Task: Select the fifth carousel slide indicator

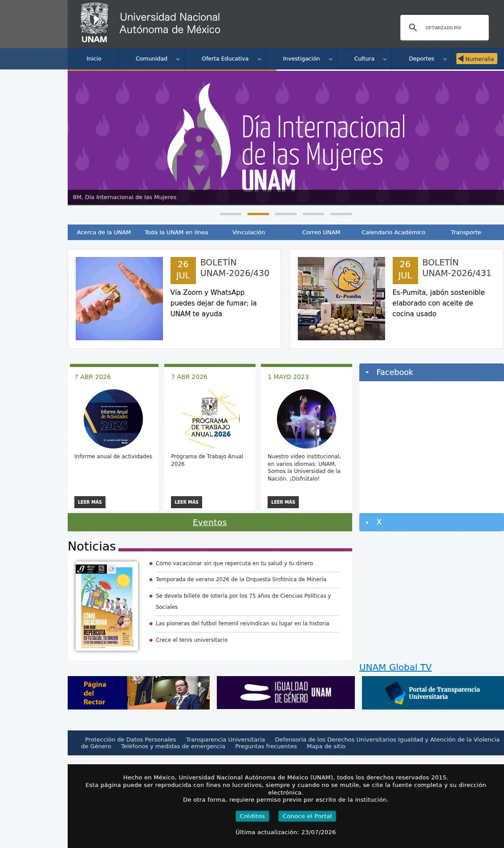Action: point(341,214)
